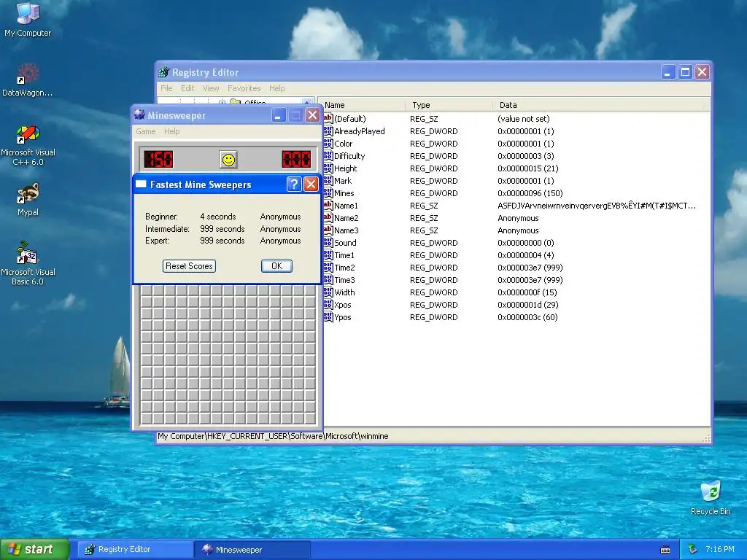The image size is (747, 560).
Task: Select the Name2 string value icon
Action: [x=328, y=217]
